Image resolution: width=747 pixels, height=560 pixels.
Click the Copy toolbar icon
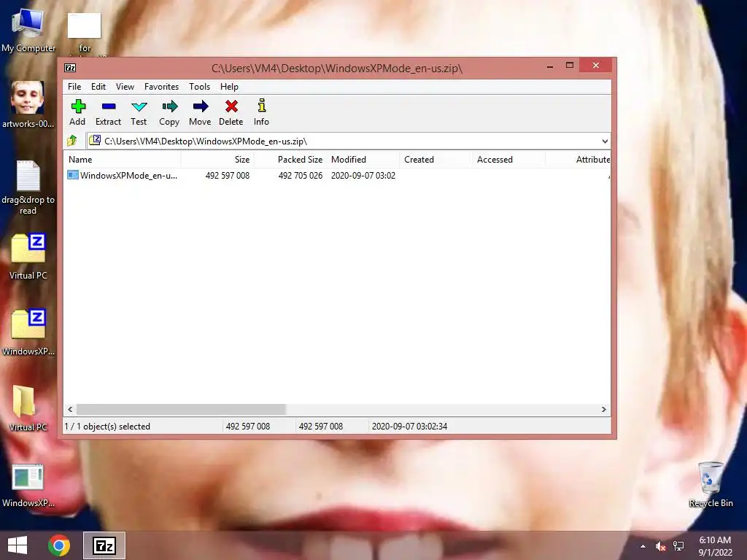point(169,112)
